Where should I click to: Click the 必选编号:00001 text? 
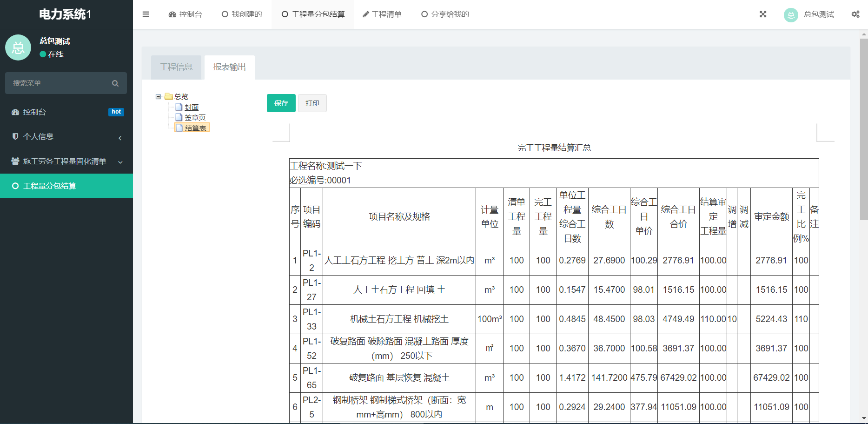click(x=320, y=181)
